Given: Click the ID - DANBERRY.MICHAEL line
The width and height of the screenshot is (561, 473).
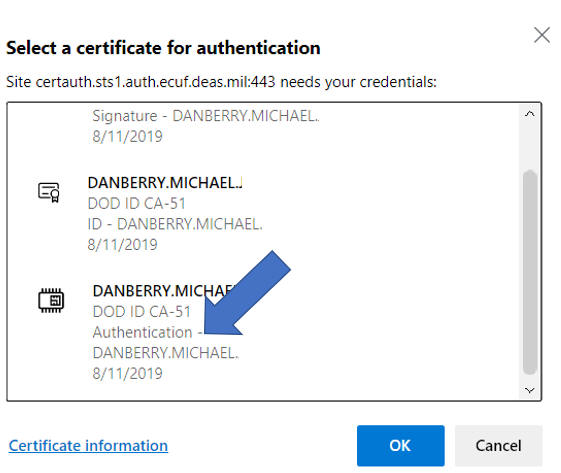Looking at the screenshot, I should 175,224.
